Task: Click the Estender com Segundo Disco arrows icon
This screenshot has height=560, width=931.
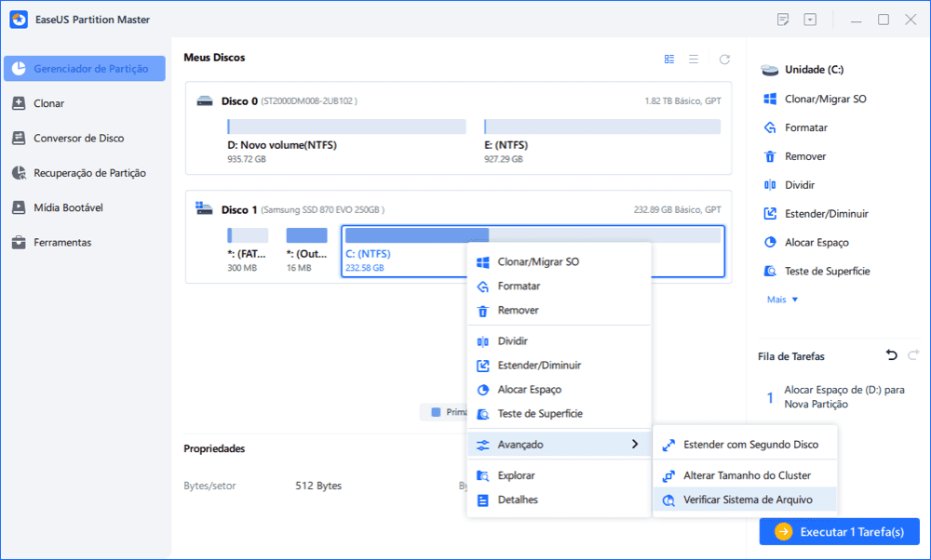Action: 669,445
